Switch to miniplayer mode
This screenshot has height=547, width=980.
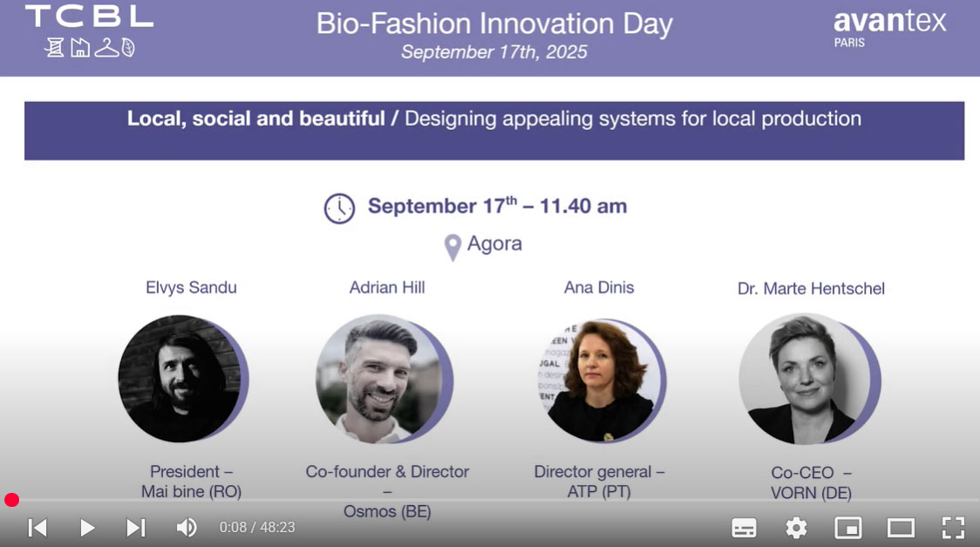tap(847, 528)
